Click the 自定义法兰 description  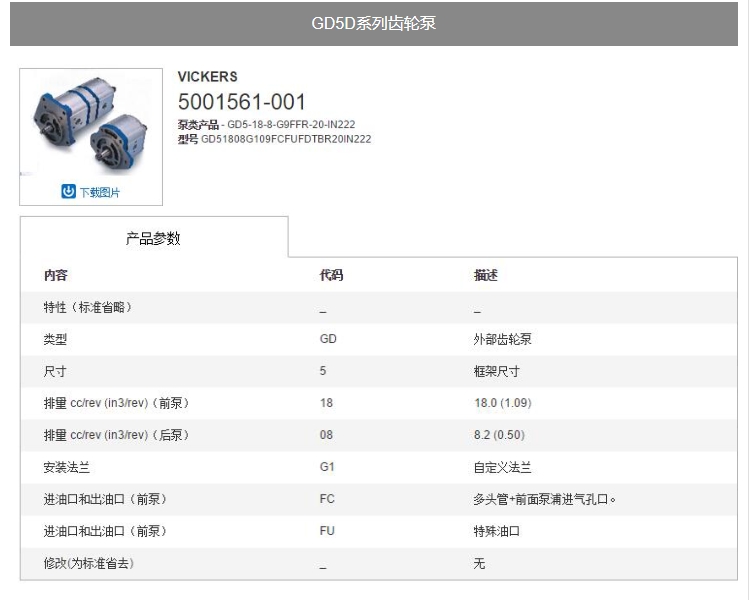point(502,467)
